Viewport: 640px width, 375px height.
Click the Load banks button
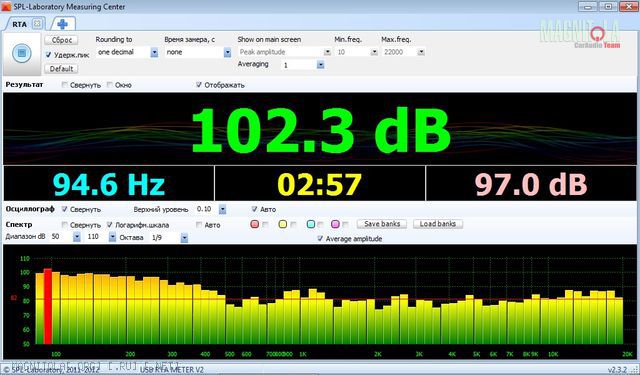438,224
